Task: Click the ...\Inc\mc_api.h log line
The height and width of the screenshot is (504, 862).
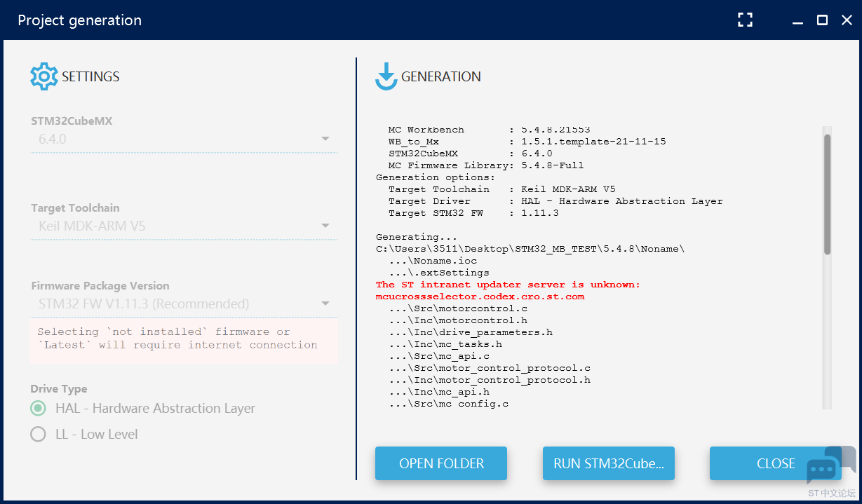Action: 439,392
